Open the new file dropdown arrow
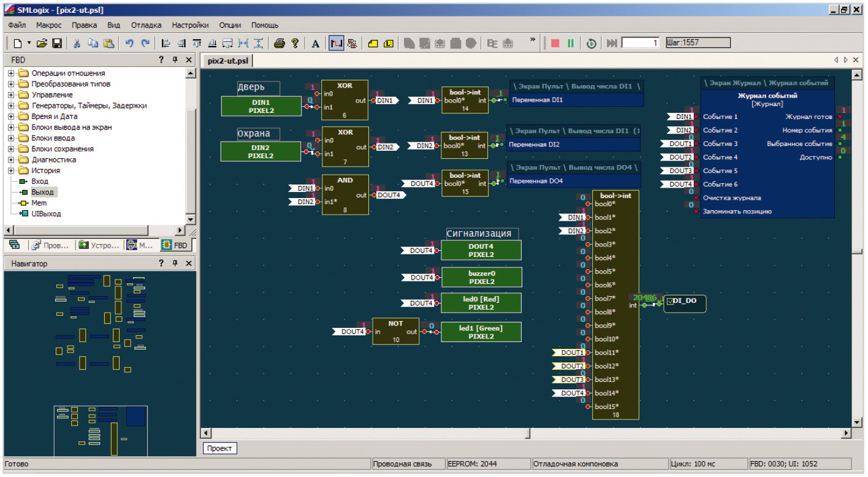 pos(28,44)
